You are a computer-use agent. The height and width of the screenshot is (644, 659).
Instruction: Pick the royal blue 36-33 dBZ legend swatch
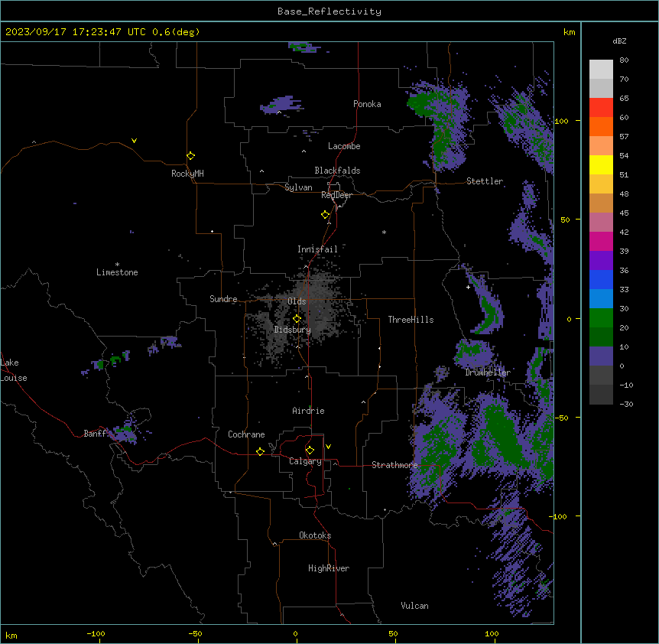pyautogui.click(x=601, y=279)
